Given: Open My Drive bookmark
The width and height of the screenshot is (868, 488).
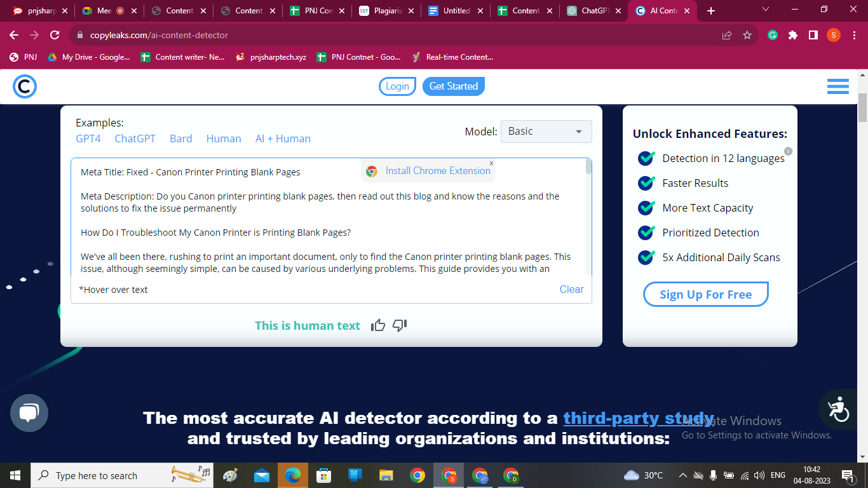Looking at the screenshot, I should pos(88,57).
